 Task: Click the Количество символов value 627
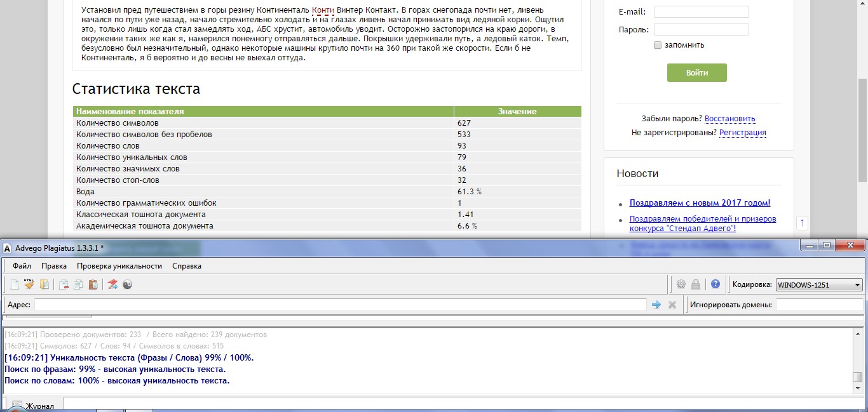click(x=464, y=123)
